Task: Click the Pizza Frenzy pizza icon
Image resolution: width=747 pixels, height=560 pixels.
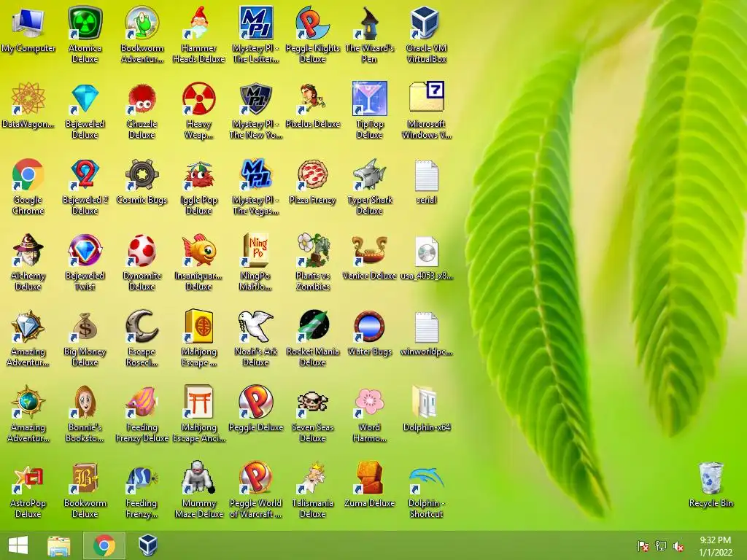Action: tap(312, 175)
